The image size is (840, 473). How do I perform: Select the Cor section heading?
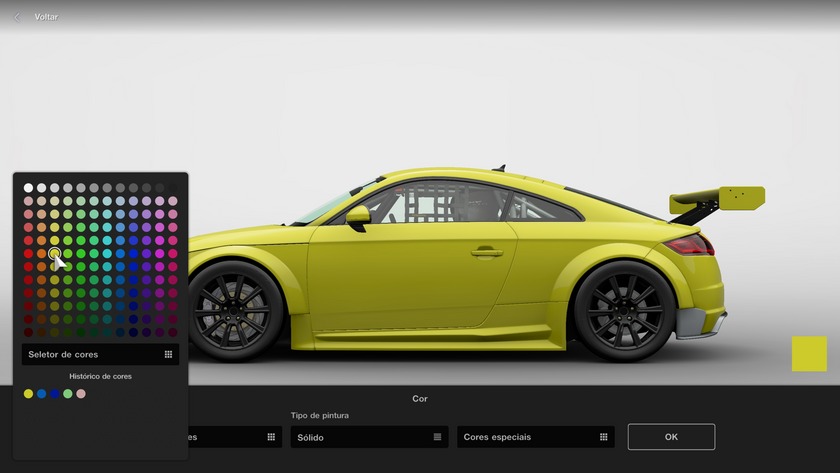420,399
